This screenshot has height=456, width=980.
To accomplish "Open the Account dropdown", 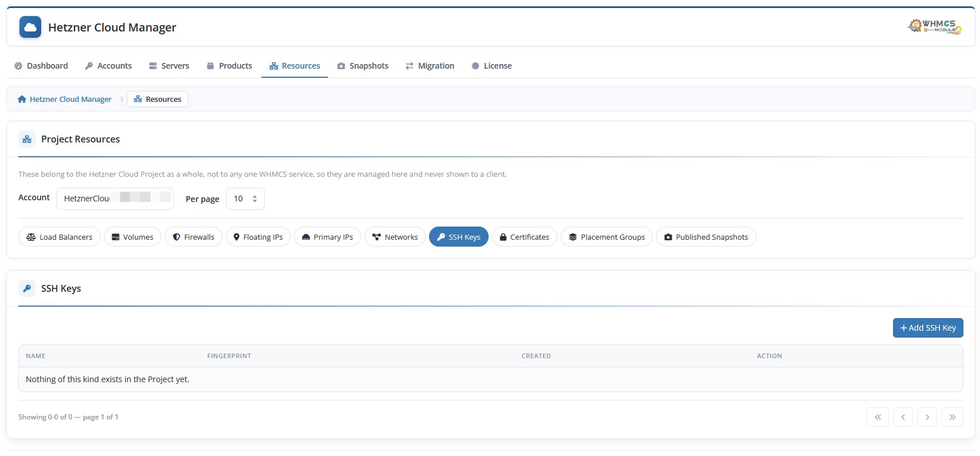I will click(x=115, y=199).
